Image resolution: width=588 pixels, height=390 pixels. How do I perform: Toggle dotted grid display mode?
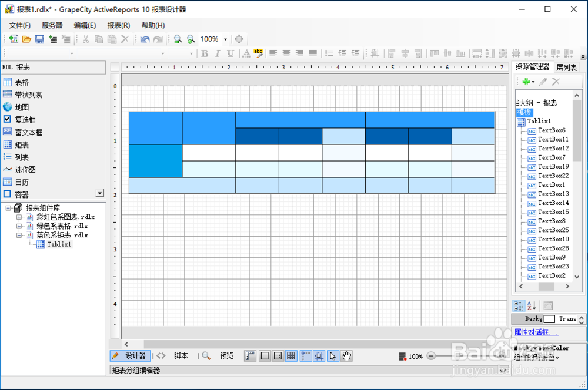[x=278, y=356]
